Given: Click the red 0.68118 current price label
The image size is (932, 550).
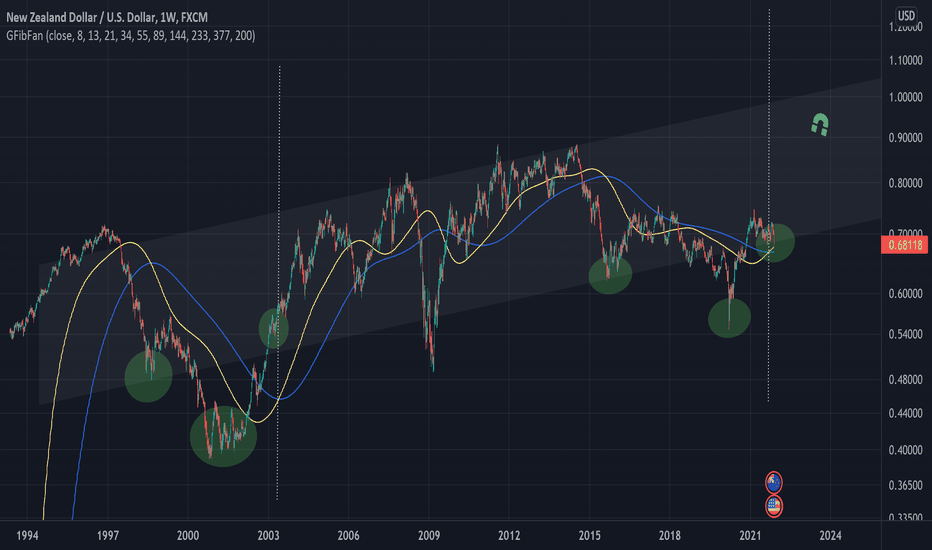Looking at the screenshot, I should tap(904, 244).
